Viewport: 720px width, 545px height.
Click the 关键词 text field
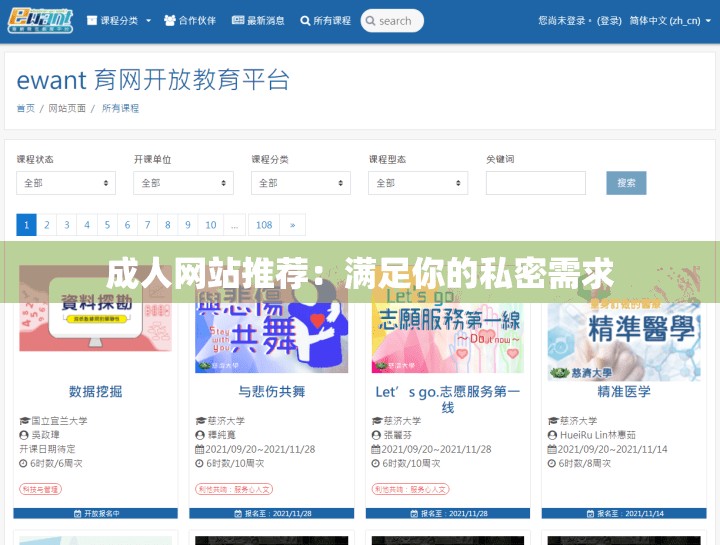pyautogui.click(x=536, y=183)
